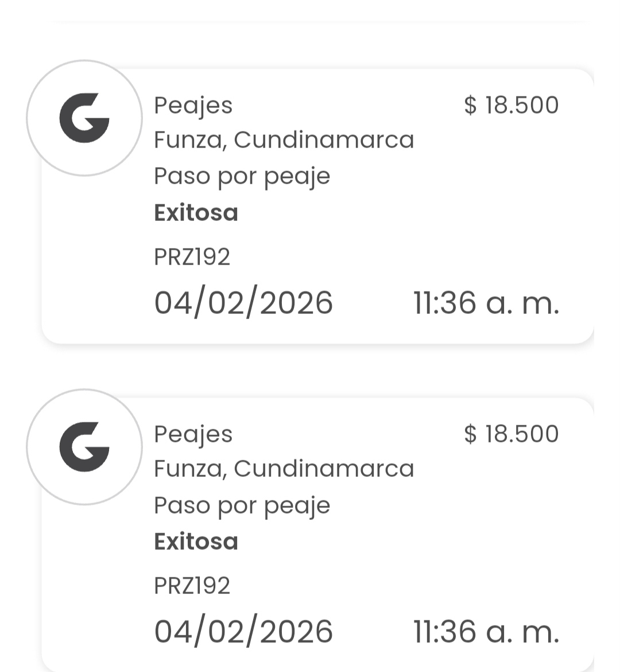The height and width of the screenshot is (672, 620).
Task: Select the $ 18.500 amount in the top card
Action: pyautogui.click(x=511, y=105)
